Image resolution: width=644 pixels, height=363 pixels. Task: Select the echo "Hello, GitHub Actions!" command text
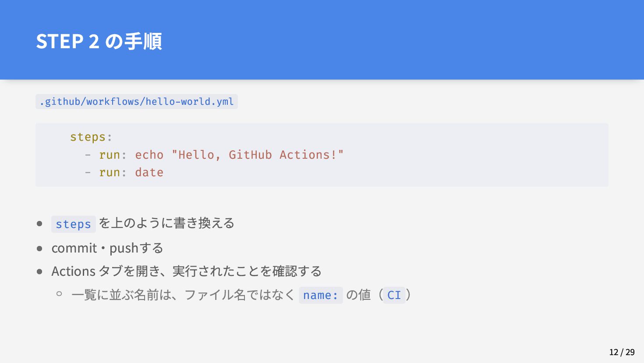(x=239, y=155)
